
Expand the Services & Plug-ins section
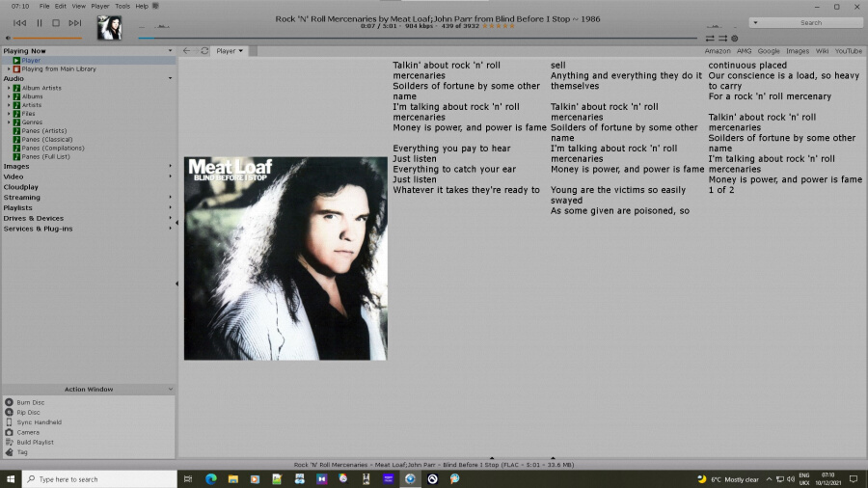pos(170,229)
